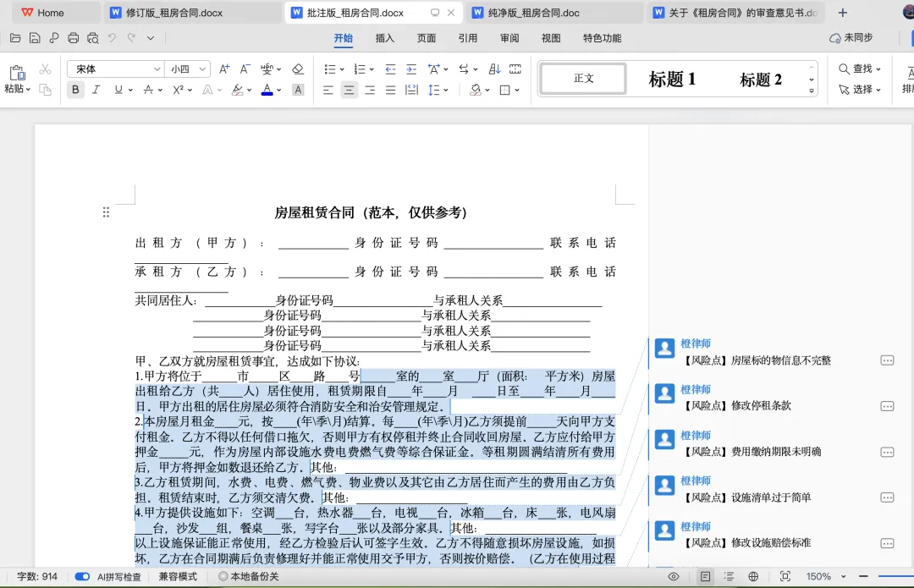Open the 特色功能 ribbon tab
The height and width of the screenshot is (588, 914).
point(603,38)
